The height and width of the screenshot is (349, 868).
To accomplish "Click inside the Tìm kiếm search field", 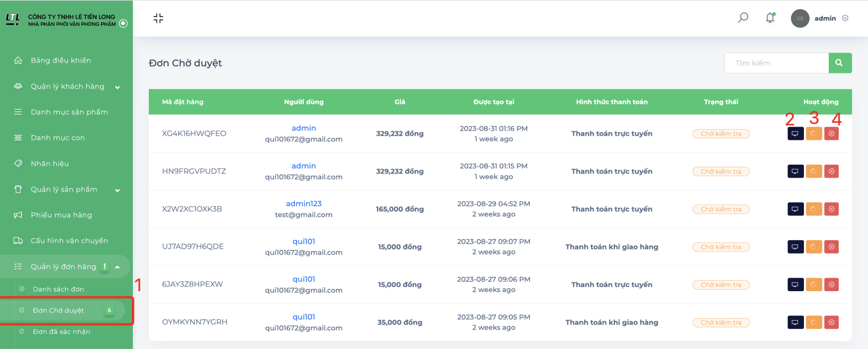I will point(777,63).
